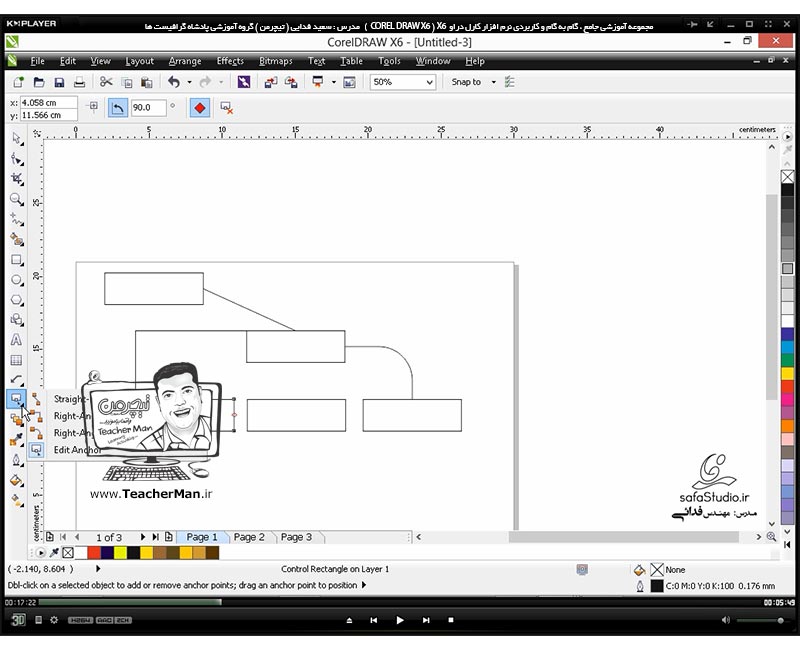The width and height of the screenshot is (800, 650).
Task: Open the File menu
Action: point(37,61)
